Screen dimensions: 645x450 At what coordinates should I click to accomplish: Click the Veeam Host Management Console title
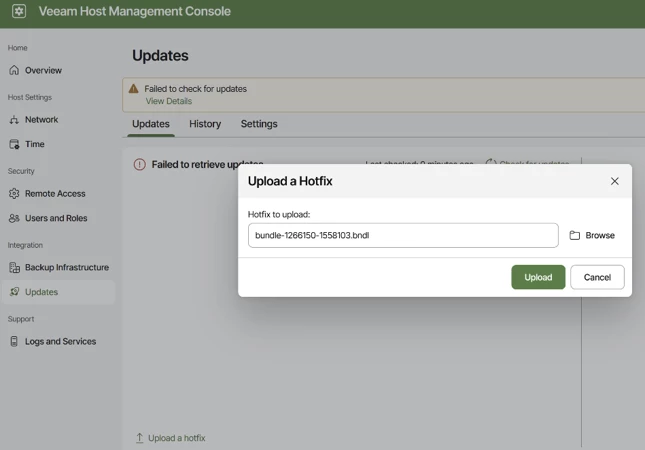point(135,11)
